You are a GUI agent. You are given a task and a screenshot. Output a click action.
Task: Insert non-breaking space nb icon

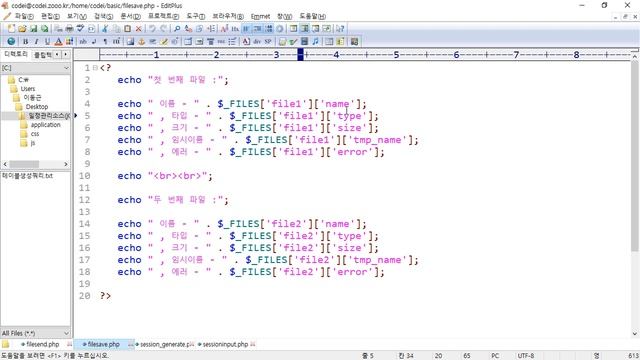83,41
